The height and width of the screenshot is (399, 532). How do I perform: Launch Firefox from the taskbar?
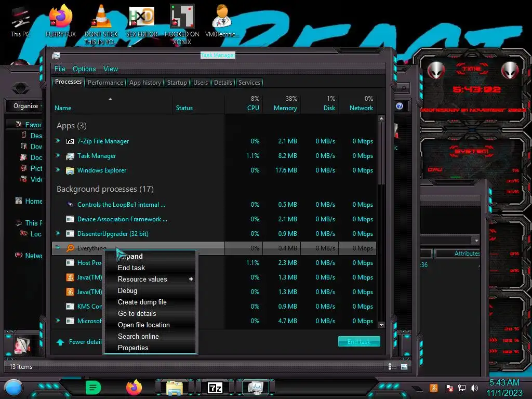point(134,388)
